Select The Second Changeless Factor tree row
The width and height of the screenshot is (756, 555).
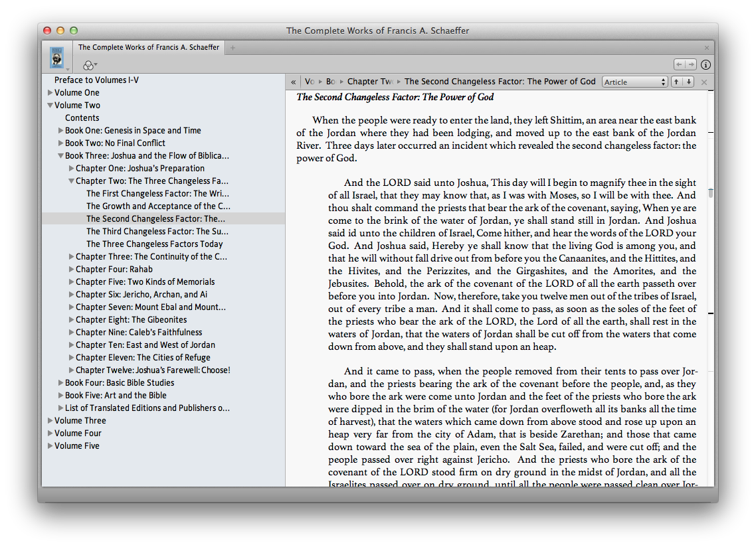click(163, 218)
